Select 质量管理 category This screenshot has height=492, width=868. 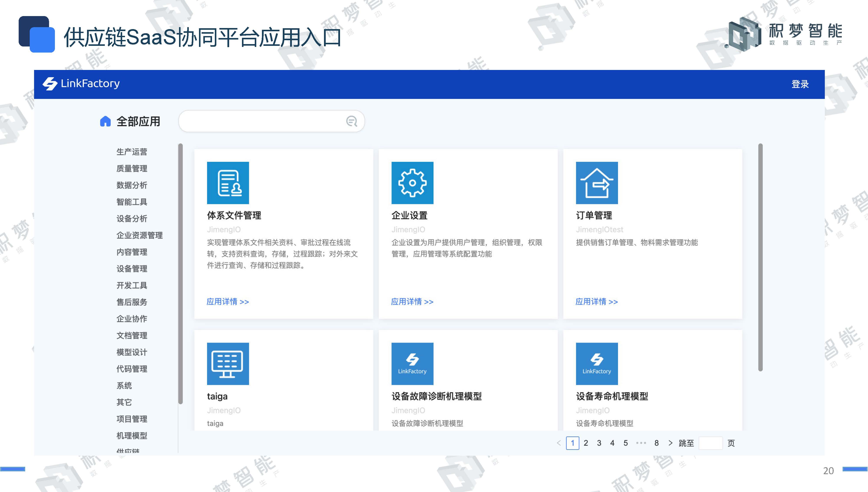(132, 168)
